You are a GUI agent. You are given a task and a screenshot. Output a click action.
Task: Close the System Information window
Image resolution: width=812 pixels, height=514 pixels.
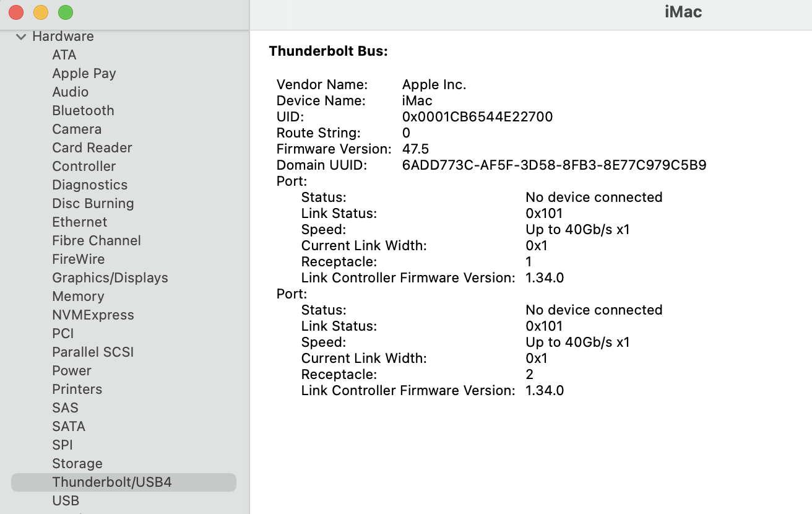pos(16,12)
